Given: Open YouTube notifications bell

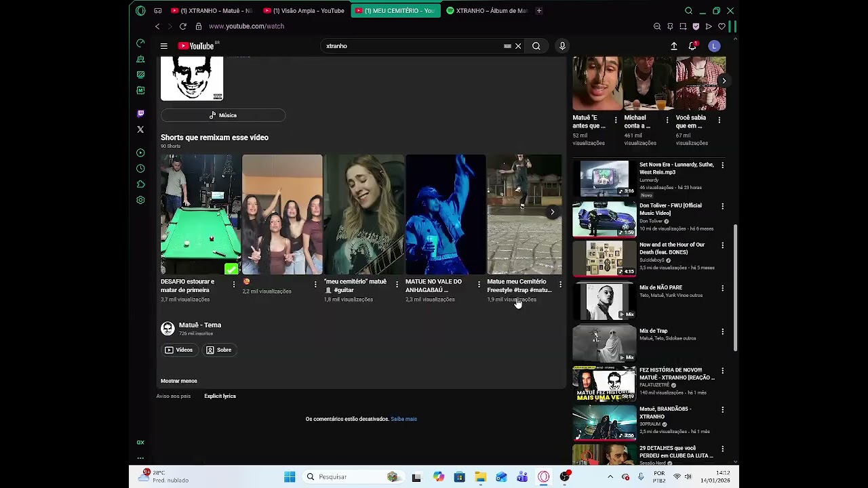Looking at the screenshot, I should [x=692, y=46].
